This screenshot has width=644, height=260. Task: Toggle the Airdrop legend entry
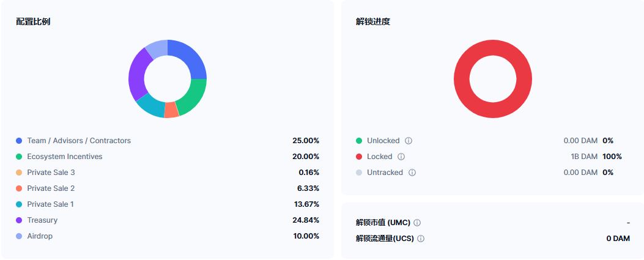[x=34, y=236]
